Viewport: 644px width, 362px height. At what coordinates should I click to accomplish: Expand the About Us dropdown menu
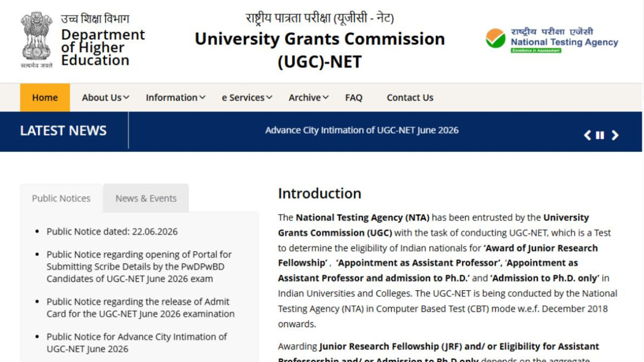(105, 98)
